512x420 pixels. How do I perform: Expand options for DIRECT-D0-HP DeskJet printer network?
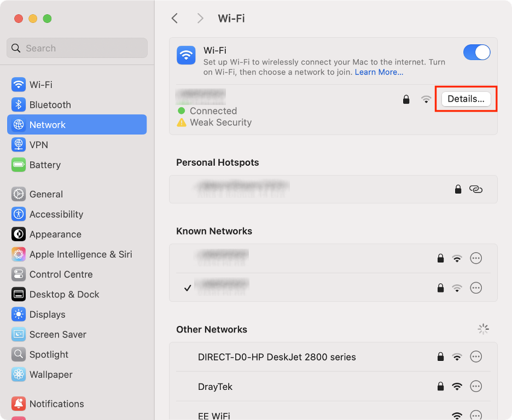476,357
